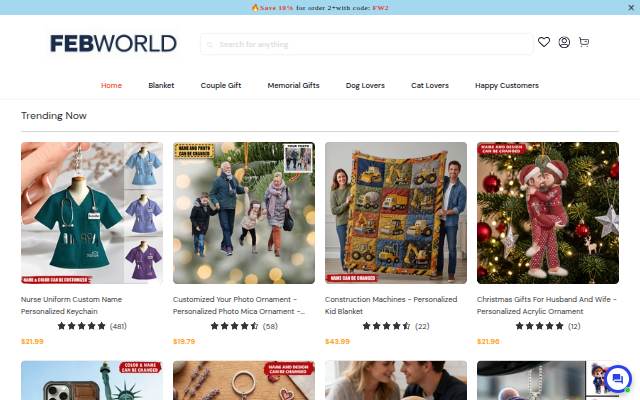Open the keyring on wood product thumbnail
The width and height of the screenshot is (640, 400).
click(x=244, y=380)
